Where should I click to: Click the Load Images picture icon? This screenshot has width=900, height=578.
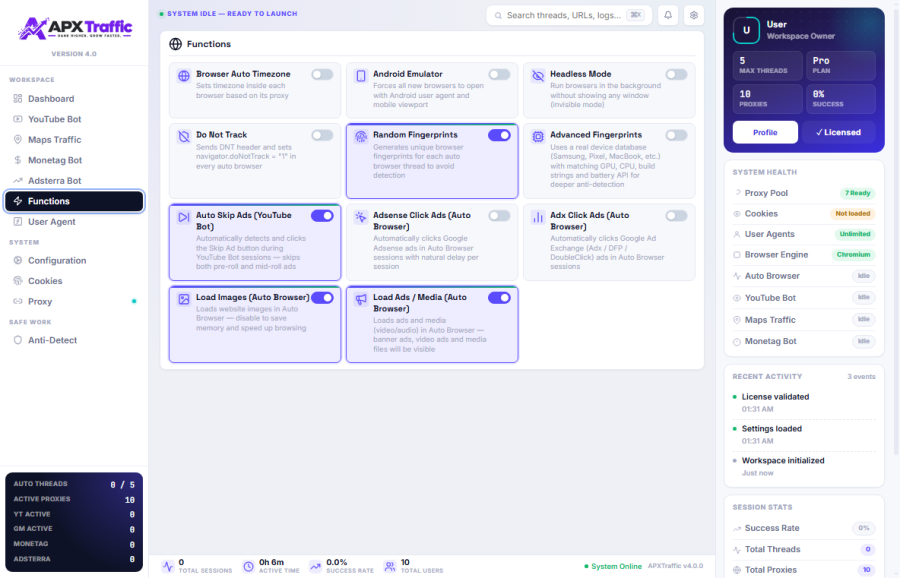tap(184, 299)
